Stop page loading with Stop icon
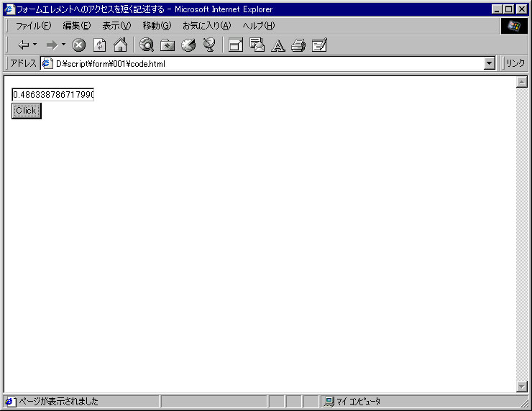The image size is (532, 411). (x=78, y=45)
